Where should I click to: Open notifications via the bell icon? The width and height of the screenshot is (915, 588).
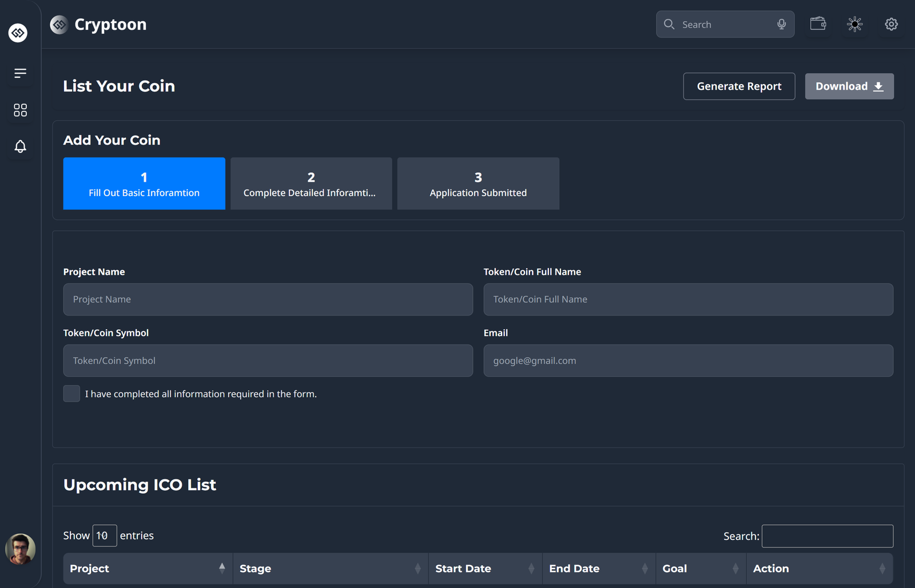click(x=20, y=146)
